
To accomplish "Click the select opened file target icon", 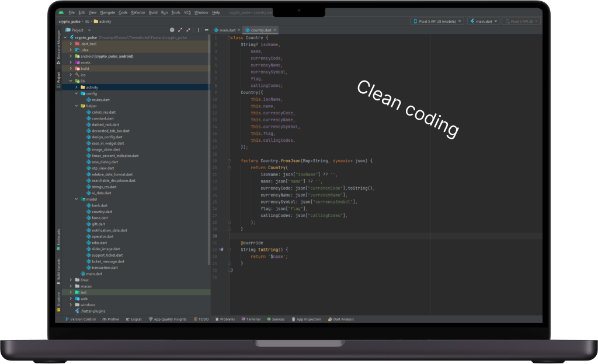I will pyautogui.click(x=172, y=30).
